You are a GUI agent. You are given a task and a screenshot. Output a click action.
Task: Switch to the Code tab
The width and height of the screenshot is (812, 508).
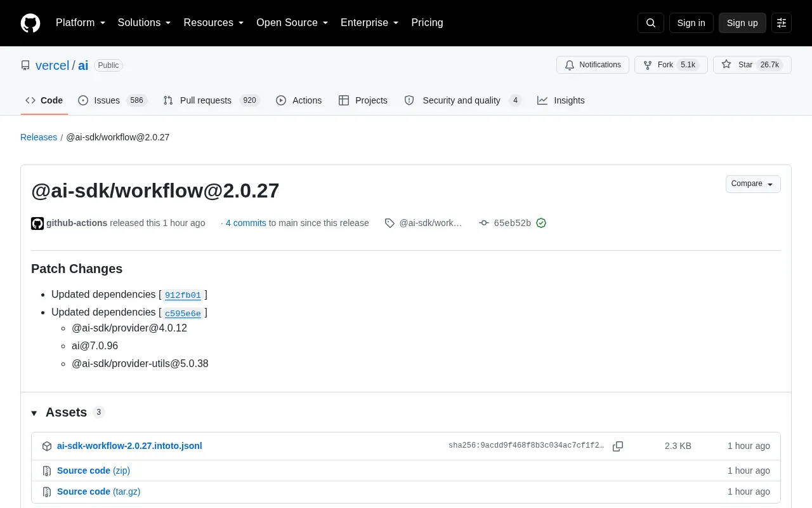tap(44, 100)
